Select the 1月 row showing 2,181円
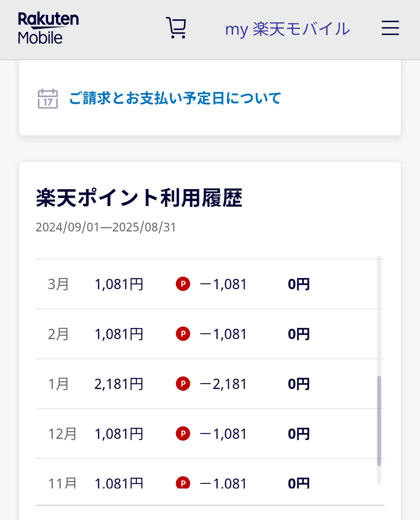 (206, 384)
